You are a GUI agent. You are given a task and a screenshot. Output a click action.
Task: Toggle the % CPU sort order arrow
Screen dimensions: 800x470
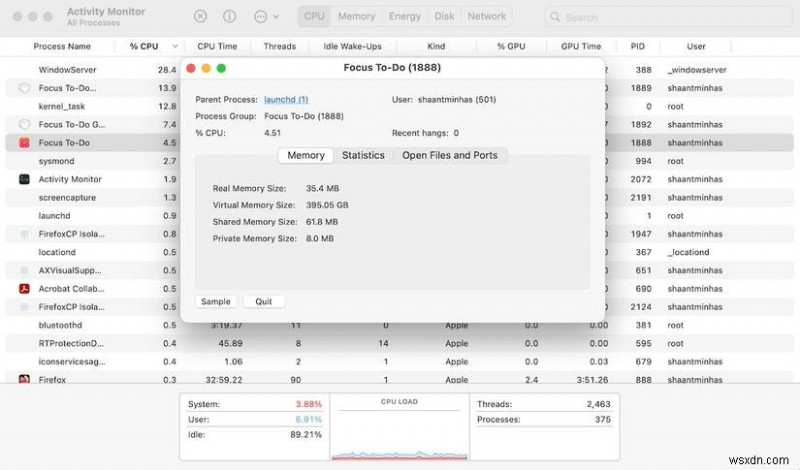pyautogui.click(x=175, y=46)
